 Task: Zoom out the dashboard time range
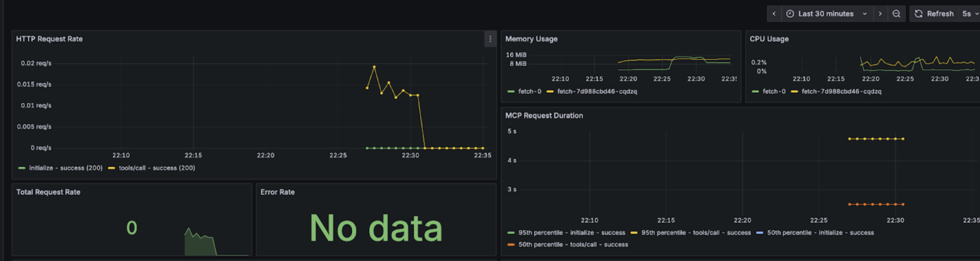coord(896,14)
